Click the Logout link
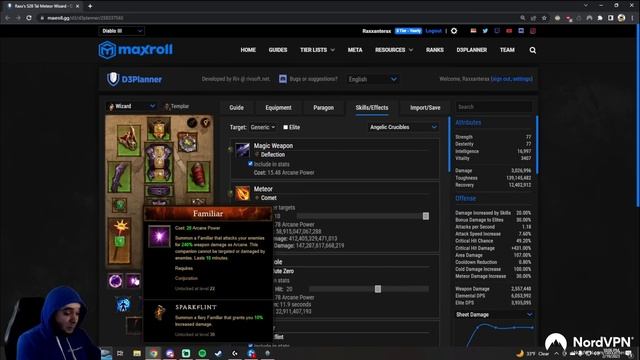 [433, 31]
